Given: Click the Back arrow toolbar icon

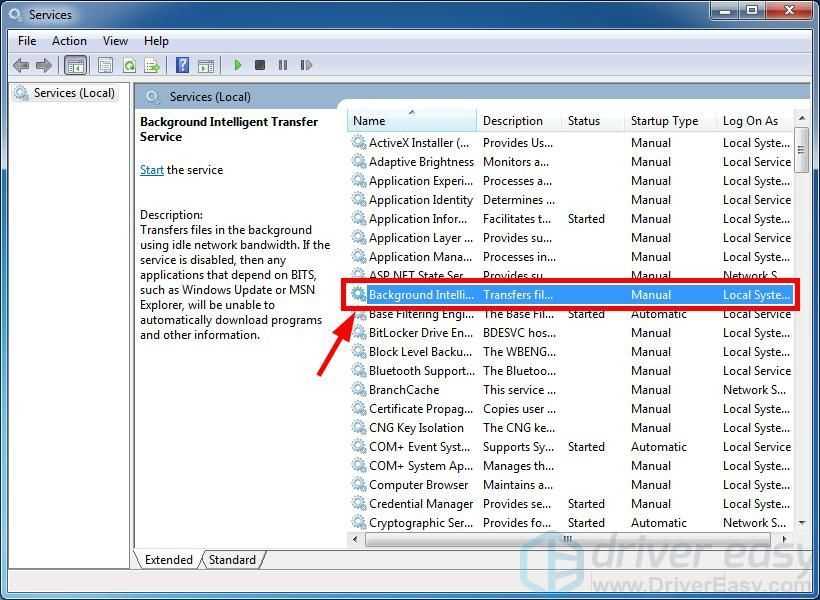Looking at the screenshot, I should (x=21, y=65).
